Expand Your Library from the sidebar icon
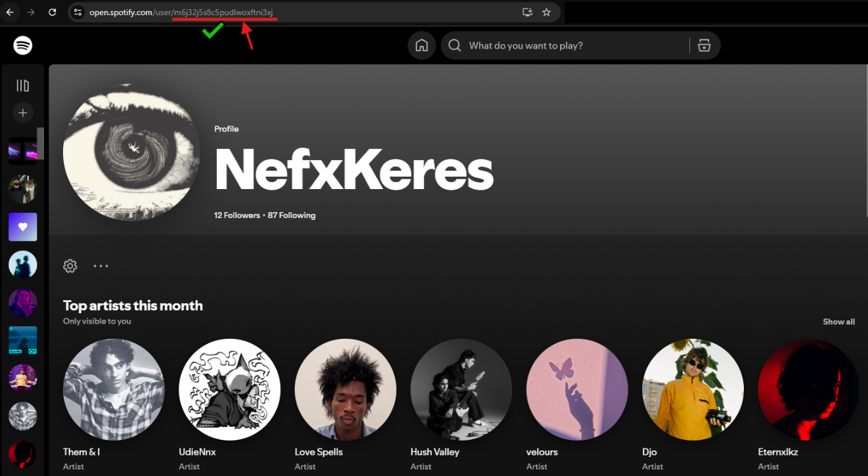Screen dimensions: 868x476 [23, 85]
